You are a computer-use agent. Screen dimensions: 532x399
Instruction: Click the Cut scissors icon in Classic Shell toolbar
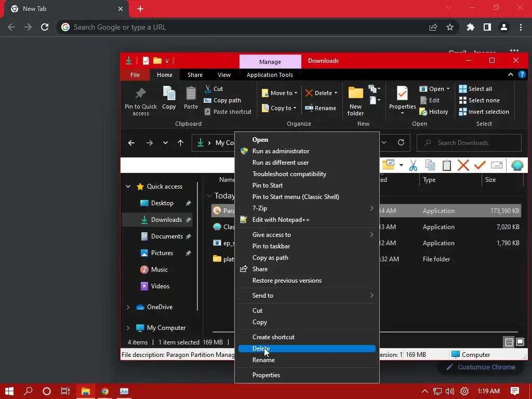(x=413, y=165)
